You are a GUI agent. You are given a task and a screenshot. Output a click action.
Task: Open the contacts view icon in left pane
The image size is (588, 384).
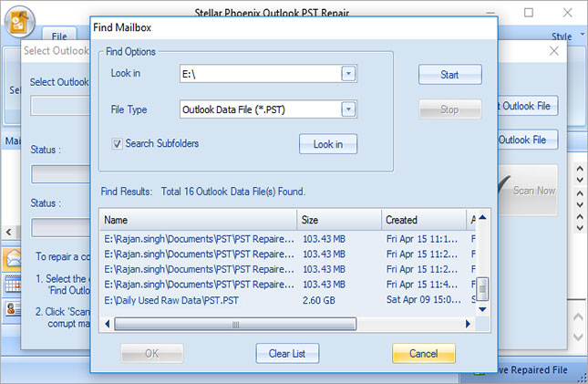[x=14, y=308]
